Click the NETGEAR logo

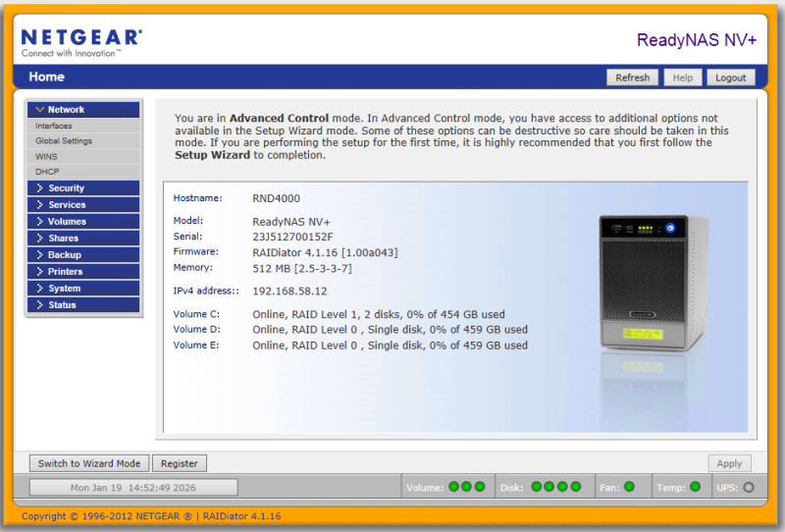click(x=81, y=43)
